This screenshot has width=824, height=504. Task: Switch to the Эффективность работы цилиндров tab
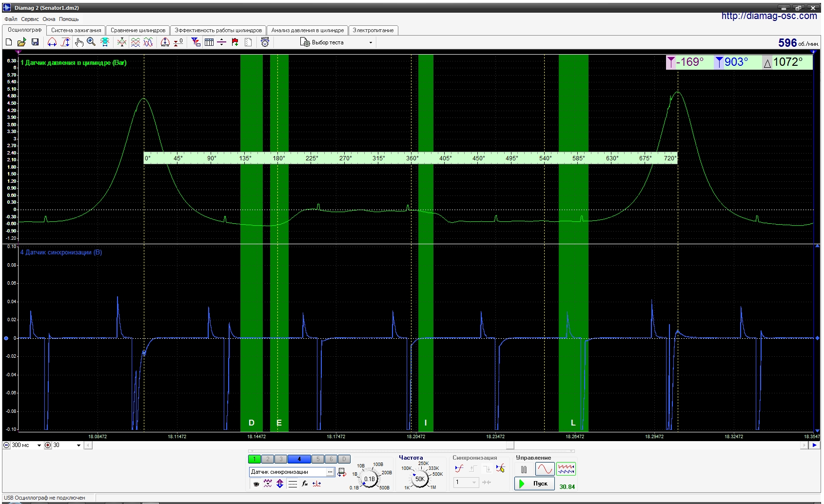[x=218, y=30]
